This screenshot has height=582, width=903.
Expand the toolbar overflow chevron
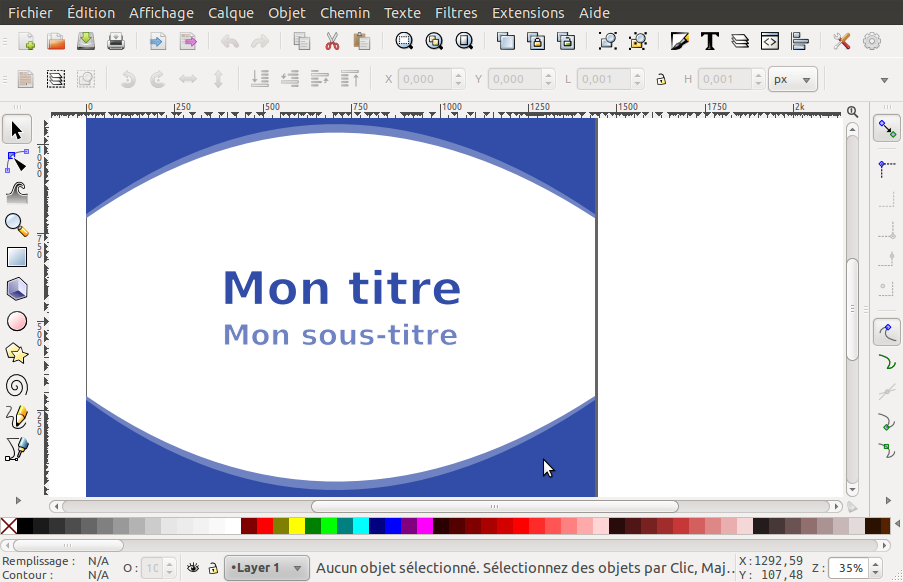(884, 79)
